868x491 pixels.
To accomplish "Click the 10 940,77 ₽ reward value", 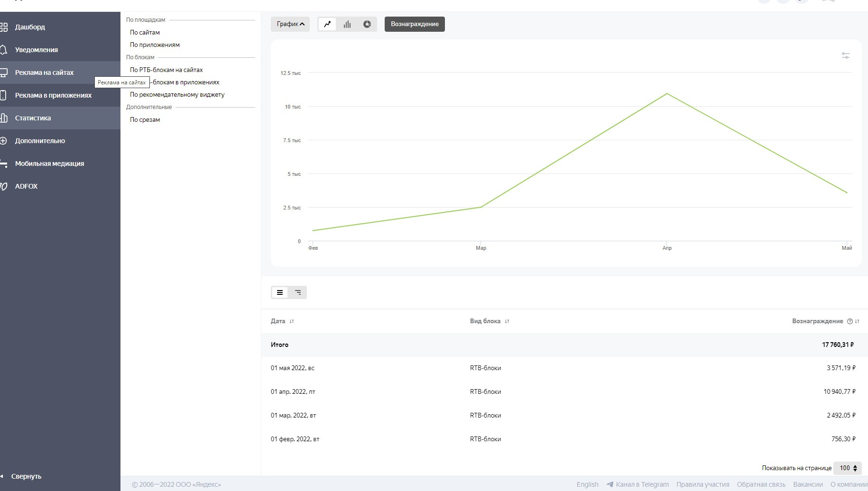I will click(840, 391).
